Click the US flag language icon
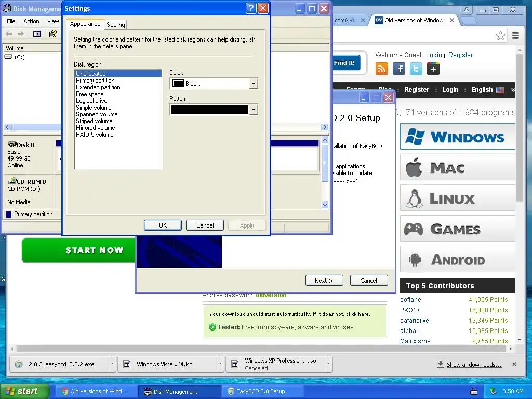The height and width of the screenshot is (399, 532). 500,90
